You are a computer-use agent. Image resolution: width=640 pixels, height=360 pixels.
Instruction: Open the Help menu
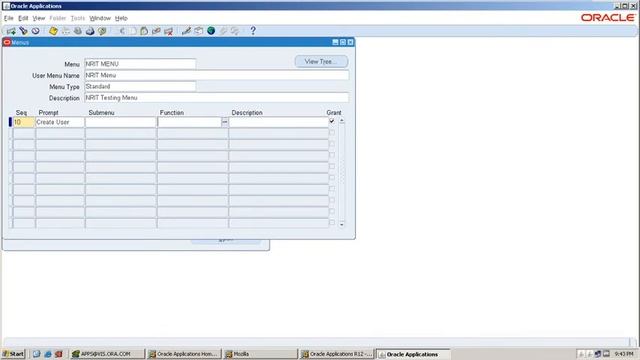tap(121, 18)
